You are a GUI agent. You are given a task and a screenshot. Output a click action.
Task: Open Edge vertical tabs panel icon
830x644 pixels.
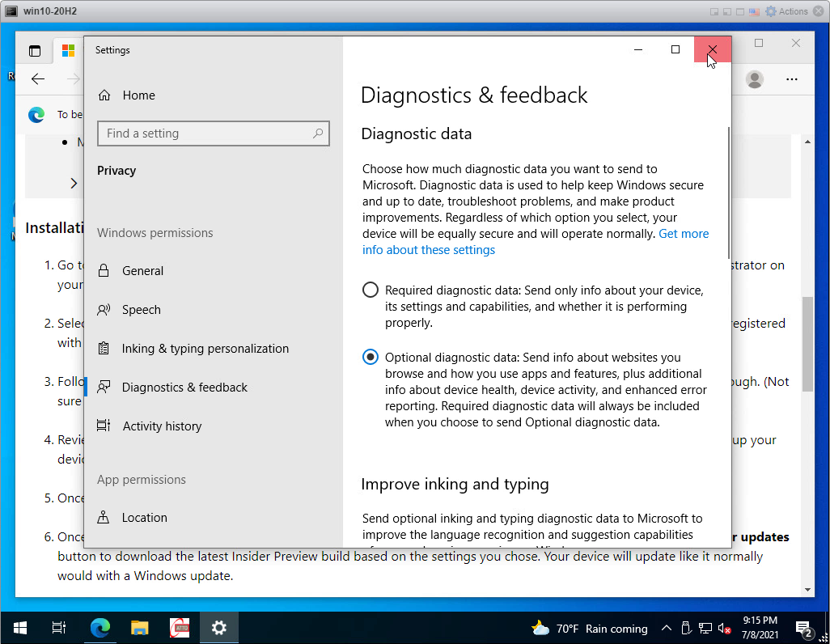pos(35,51)
